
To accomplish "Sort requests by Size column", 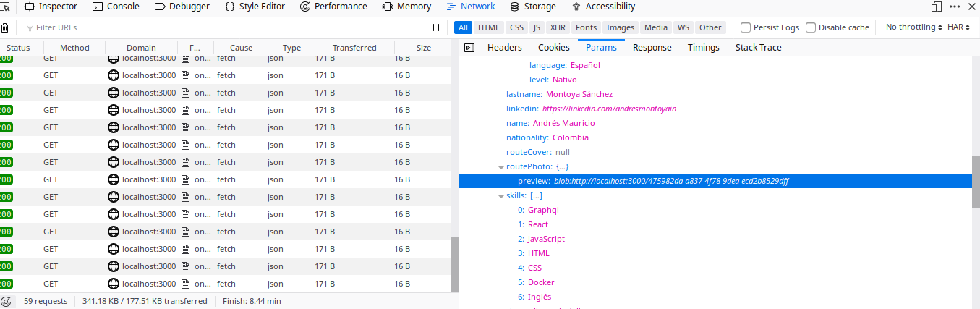I will [424, 48].
